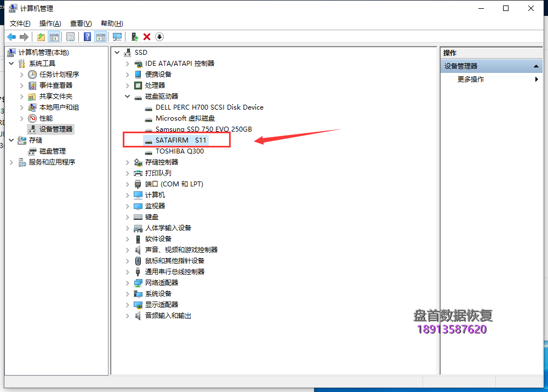Select 设备管理器 in left tree
This screenshot has height=392, width=548.
click(x=55, y=129)
